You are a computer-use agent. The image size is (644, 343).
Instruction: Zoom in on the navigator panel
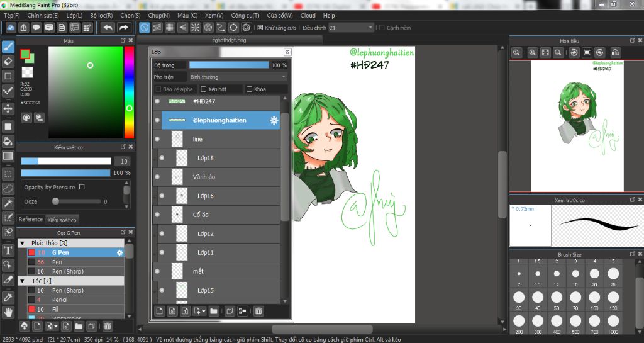coord(532,53)
